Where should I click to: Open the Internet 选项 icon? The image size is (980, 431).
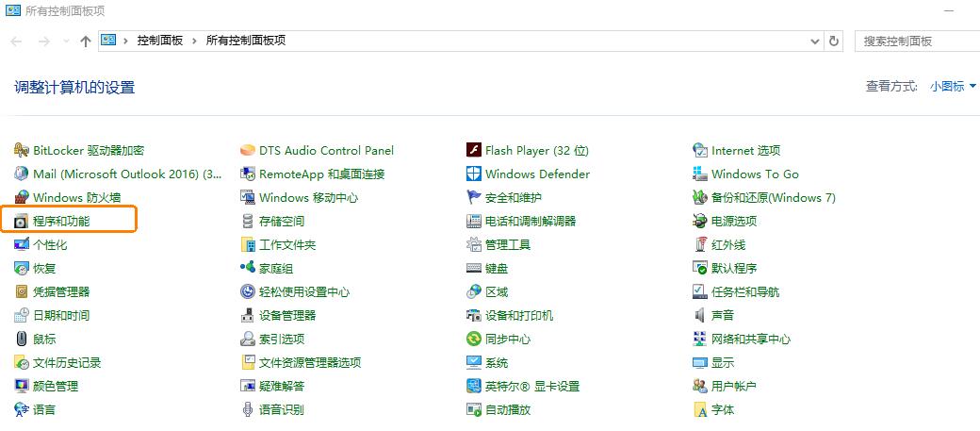point(700,151)
